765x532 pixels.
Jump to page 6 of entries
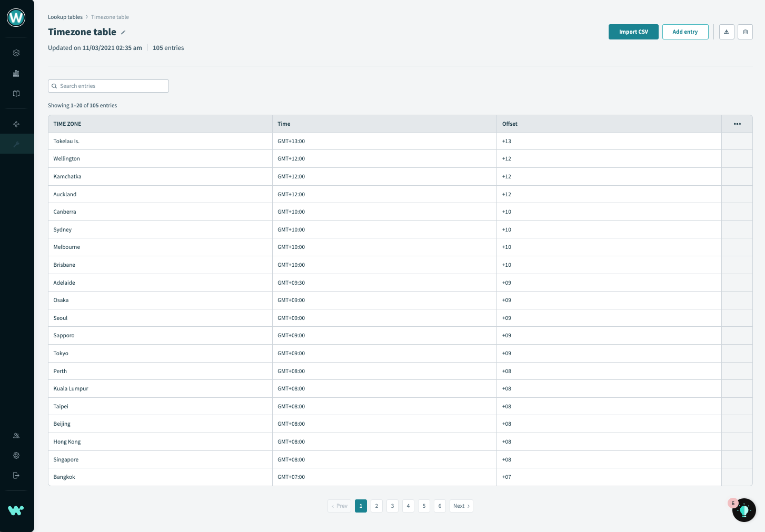pos(440,506)
